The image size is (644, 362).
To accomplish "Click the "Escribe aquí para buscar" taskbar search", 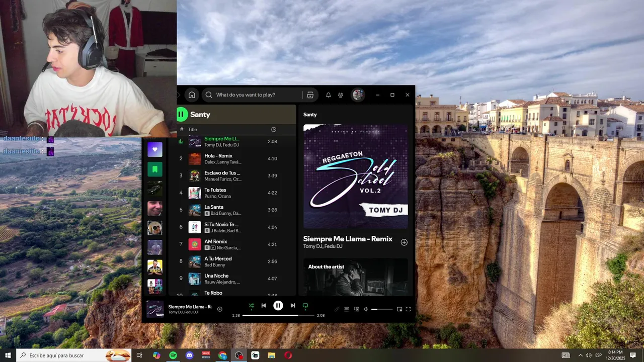I will pyautogui.click(x=73, y=355).
